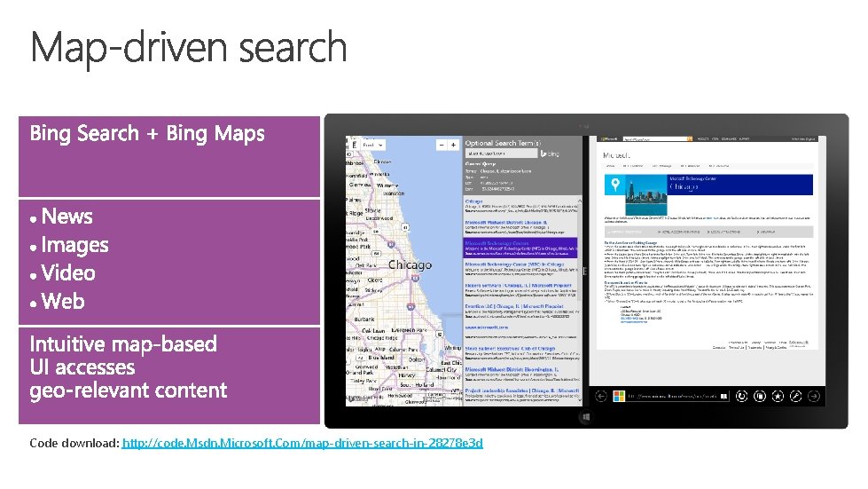Select the 'Images' bullet text on slide
868x489 pixels.
pyautogui.click(x=74, y=245)
